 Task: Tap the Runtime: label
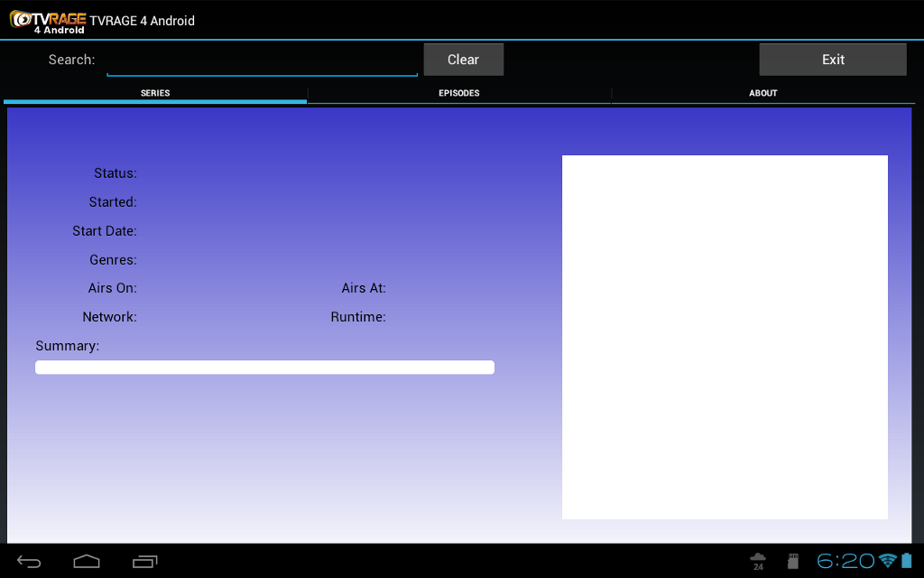[358, 317]
